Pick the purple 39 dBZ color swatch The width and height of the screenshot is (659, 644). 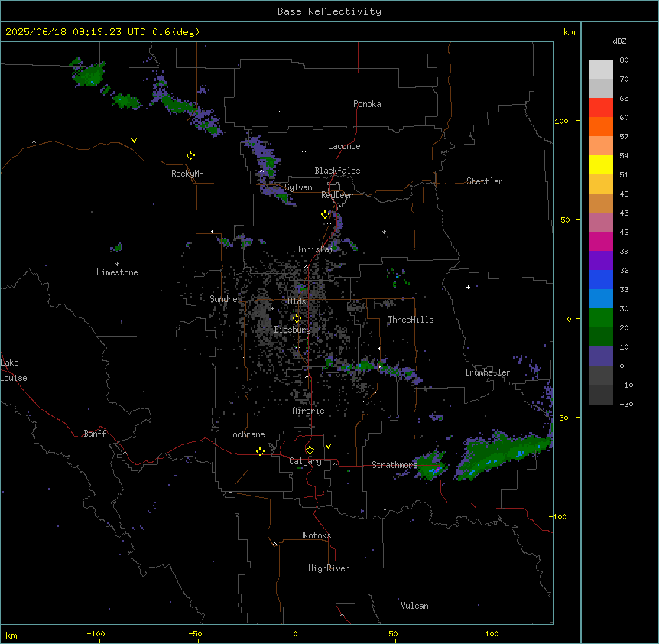(601, 261)
